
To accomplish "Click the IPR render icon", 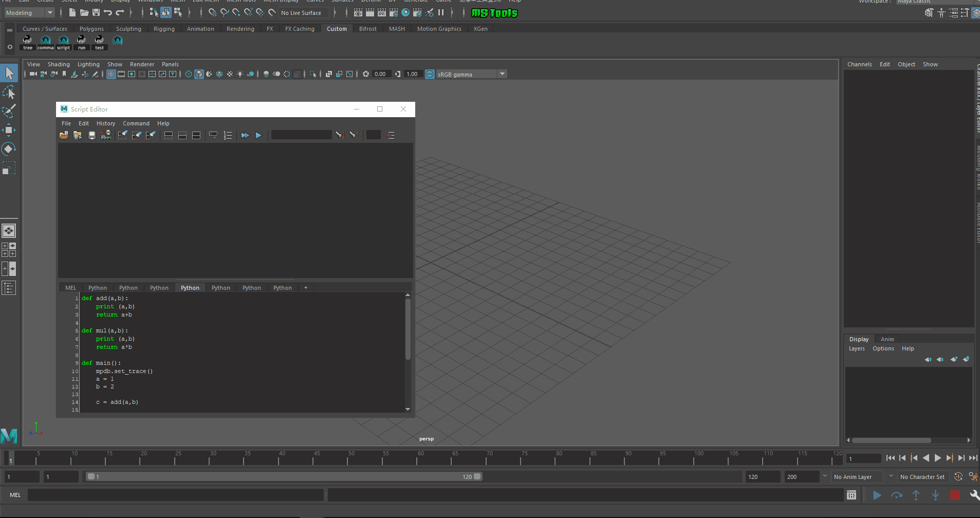I will pyautogui.click(x=382, y=12).
